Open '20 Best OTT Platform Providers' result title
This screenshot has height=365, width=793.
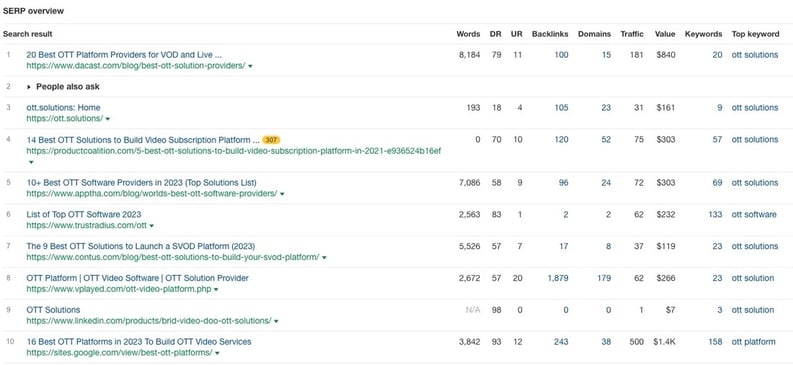[x=124, y=55]
